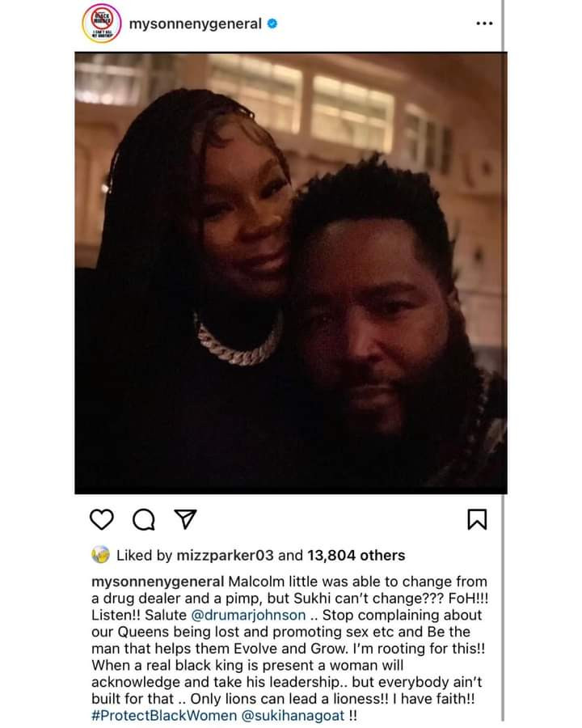582x728 pixels.
Task: Open three-dot more options menu
Action: pyautogui.click(x=484, y=23)
